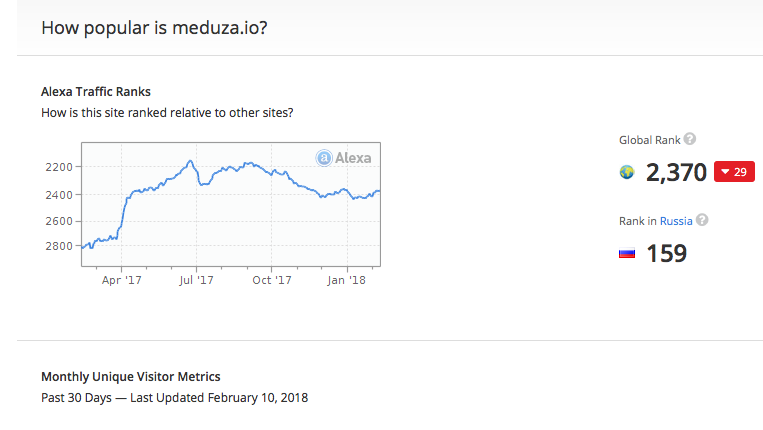This screenshot has height=430, width=763.
Task: Click the Rank in Russia help icon
Action: point(702,220)
